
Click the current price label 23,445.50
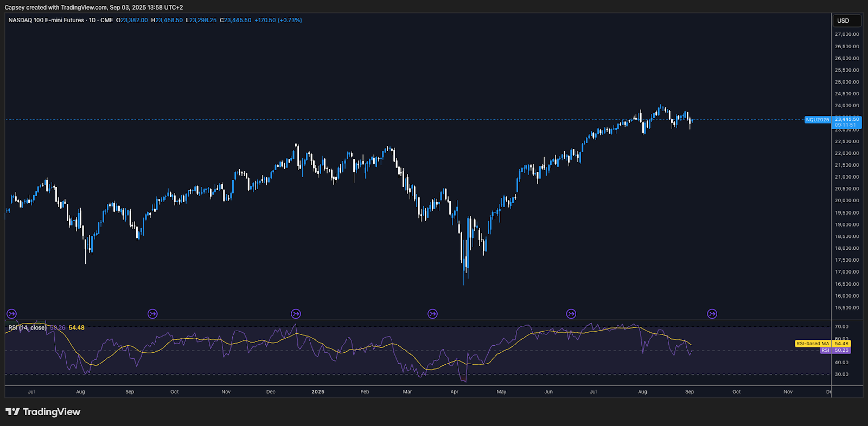pyautogui.click(x=847, y=119)
